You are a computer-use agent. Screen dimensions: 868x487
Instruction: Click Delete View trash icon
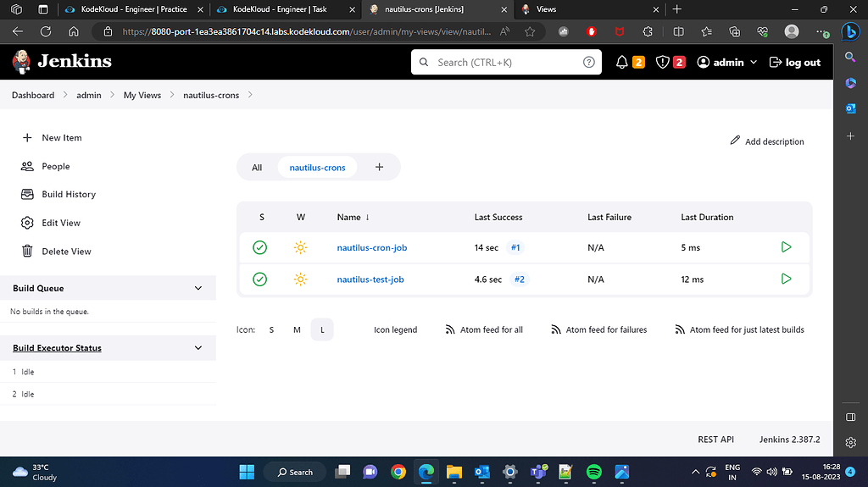(x=27, y=252)
